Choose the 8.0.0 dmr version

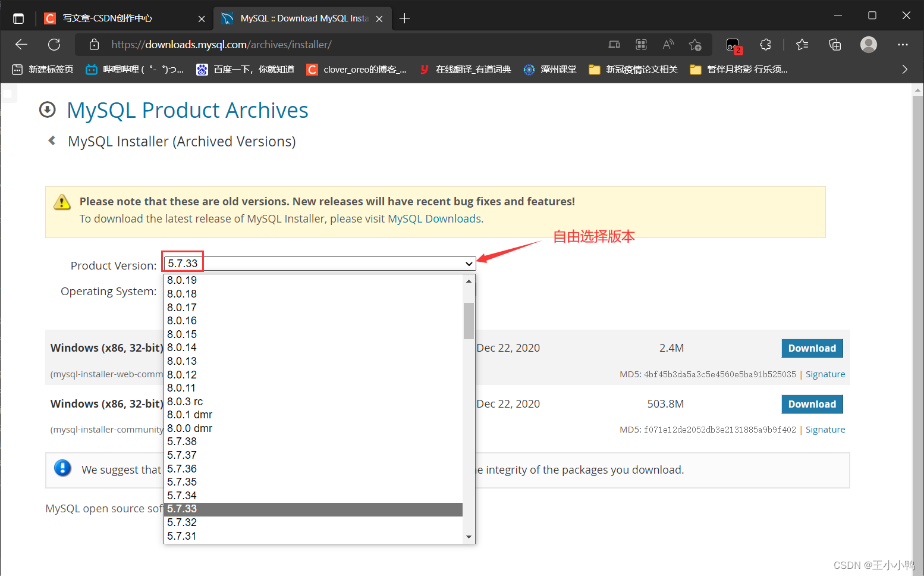tap(313, 428)
